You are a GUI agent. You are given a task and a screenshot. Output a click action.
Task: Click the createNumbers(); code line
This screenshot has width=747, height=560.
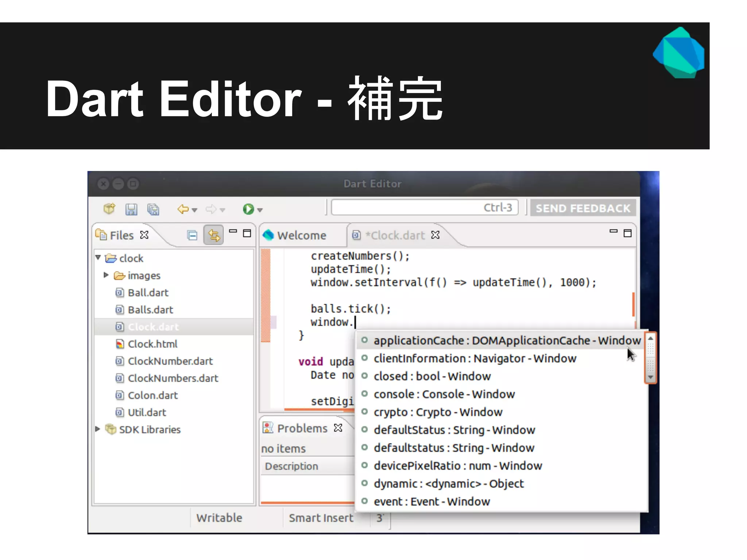tap(360, 256)
